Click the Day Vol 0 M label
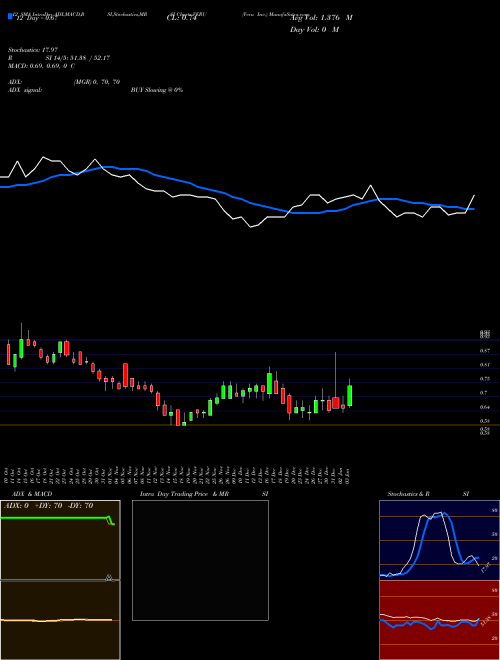 click(x=314, y=29)
